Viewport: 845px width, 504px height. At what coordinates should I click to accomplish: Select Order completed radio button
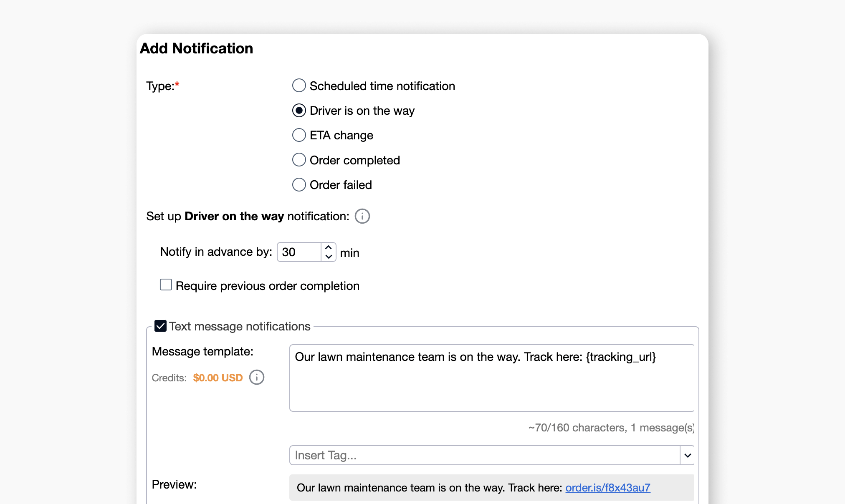coord(299,160)
